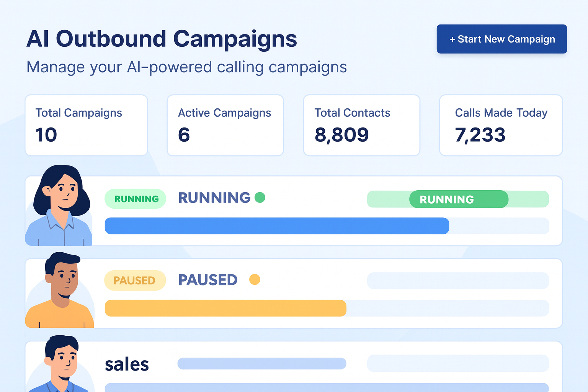Viewport: 588px width, 392px height.
Task: Select the RUNNING campaign title text
Action: point(214,198)
